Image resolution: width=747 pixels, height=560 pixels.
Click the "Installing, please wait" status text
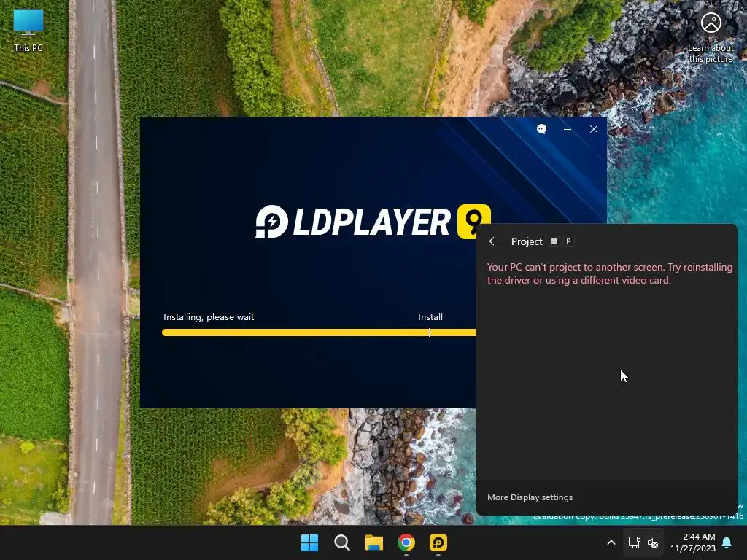click(209, 317)
